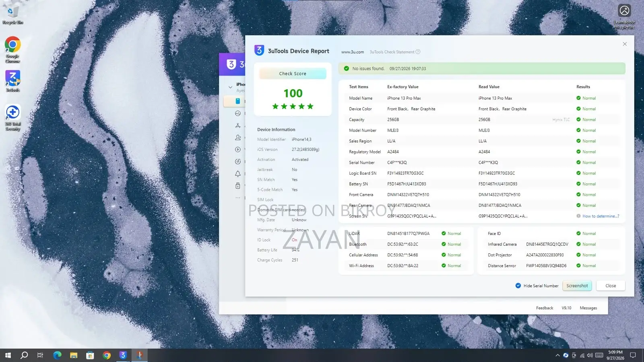Click the Model Identifier value iPhone14,3
644x362 pixels.
click(301, 139)
